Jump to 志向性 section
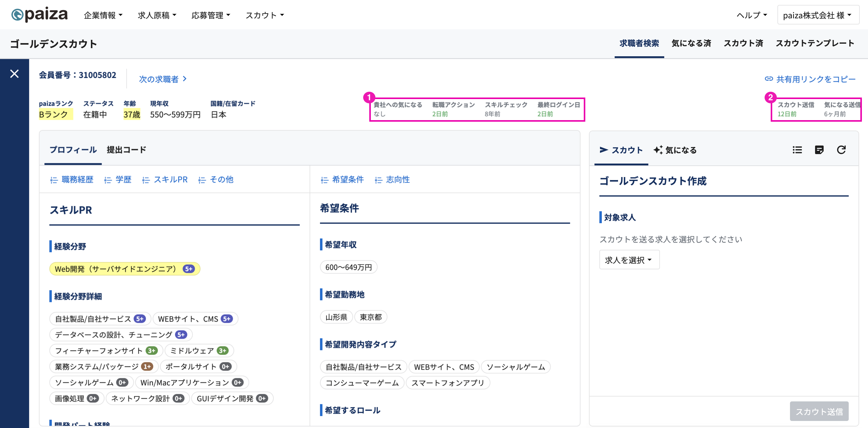 point(398,179)
